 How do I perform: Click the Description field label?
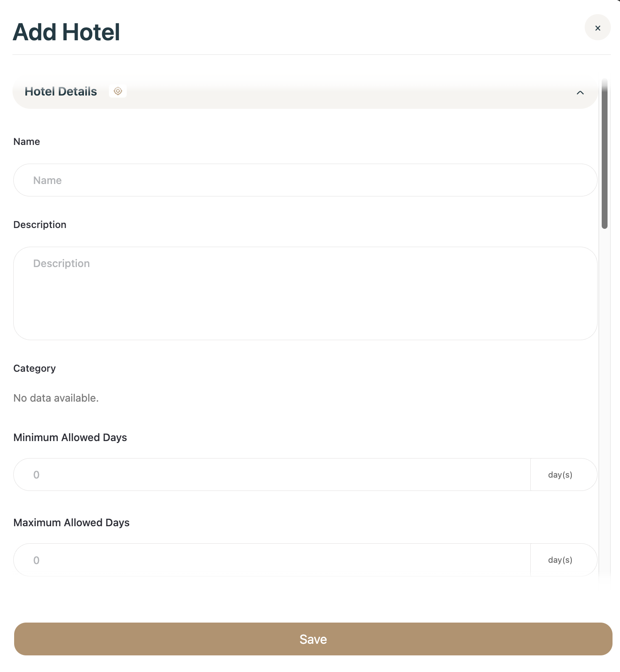[40, 225]
